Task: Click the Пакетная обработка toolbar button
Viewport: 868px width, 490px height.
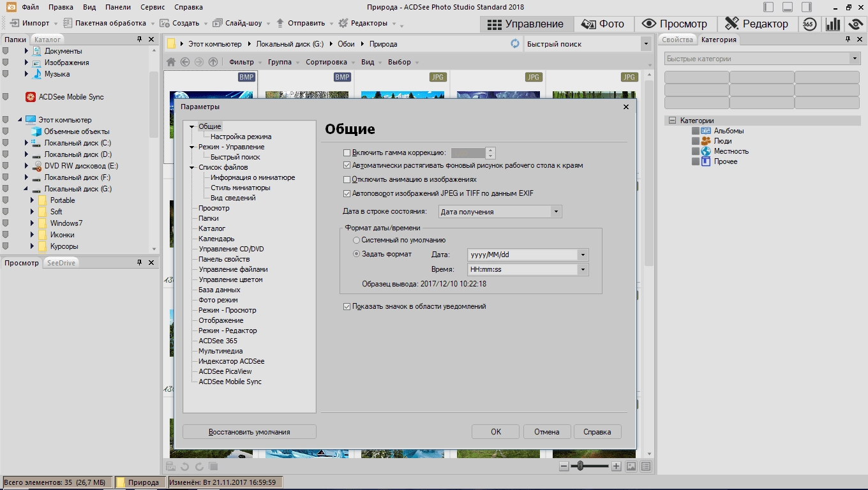Action: click(105, 23)
